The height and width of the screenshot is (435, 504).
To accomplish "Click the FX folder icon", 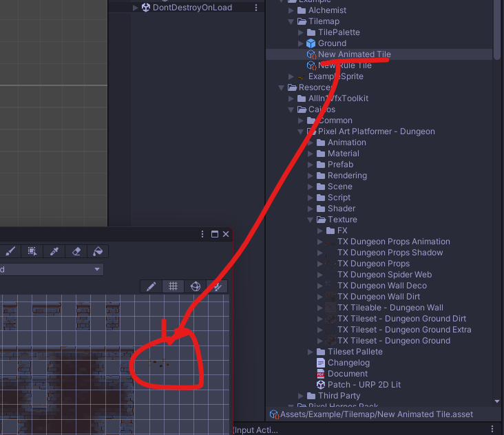I will (x=330, y=231).
